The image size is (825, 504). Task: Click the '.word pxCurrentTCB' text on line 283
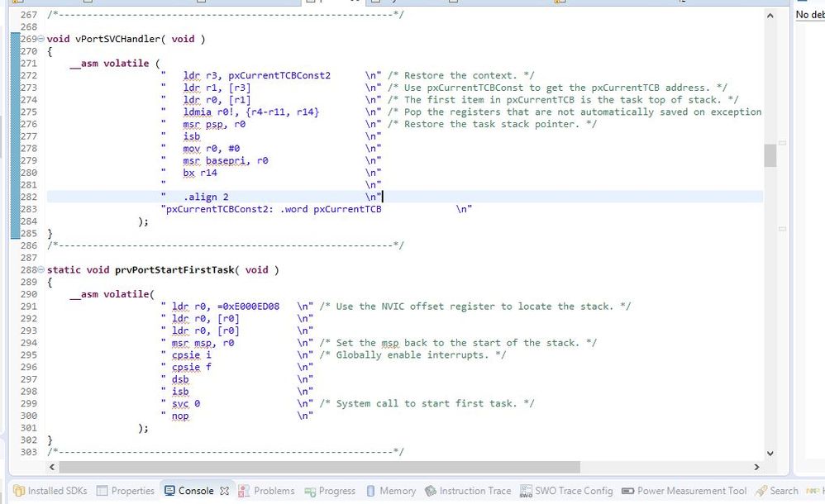point(331,209)
